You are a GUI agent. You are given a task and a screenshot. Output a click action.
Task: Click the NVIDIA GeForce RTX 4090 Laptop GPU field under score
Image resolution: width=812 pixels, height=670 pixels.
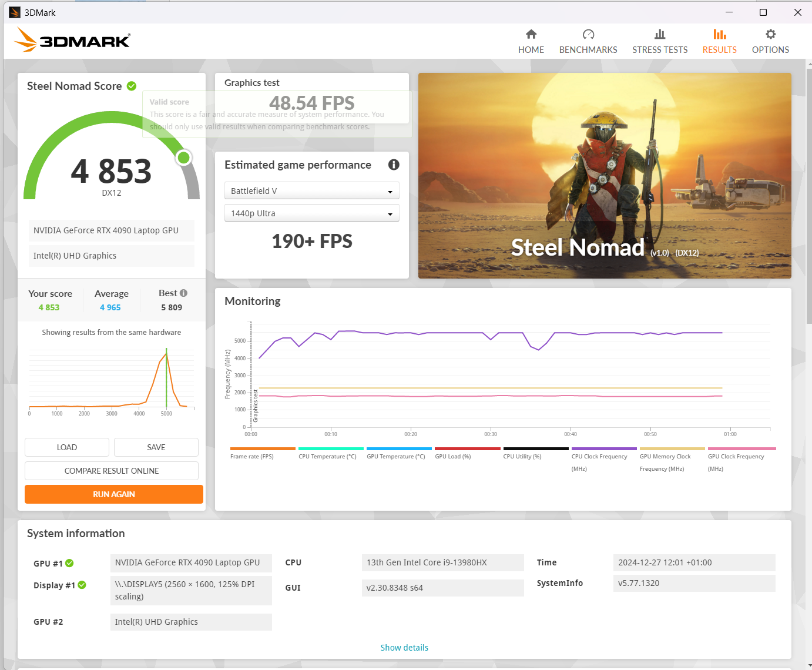point(112,230)
